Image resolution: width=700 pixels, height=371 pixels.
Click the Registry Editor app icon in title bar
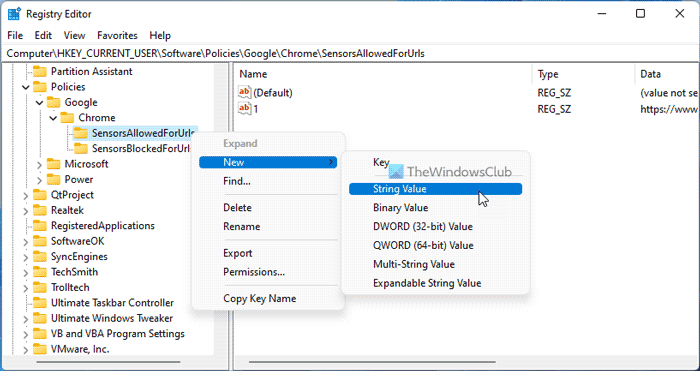click(13, 14)
